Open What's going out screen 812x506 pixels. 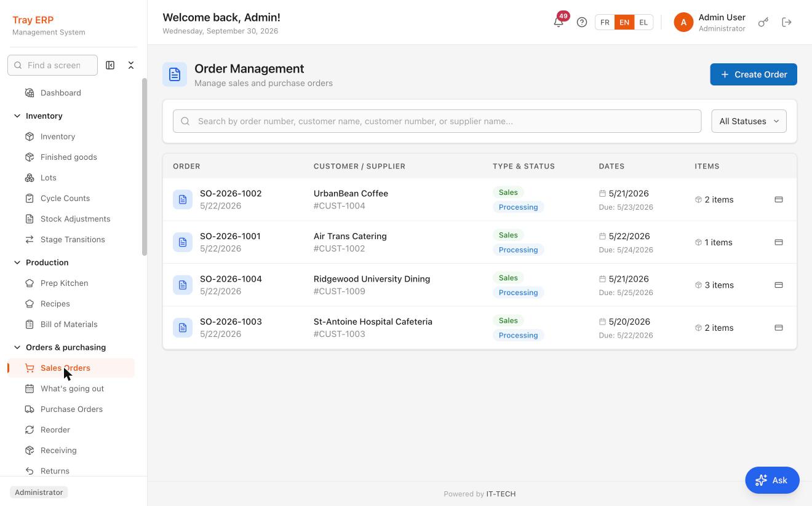click(72, 389)
